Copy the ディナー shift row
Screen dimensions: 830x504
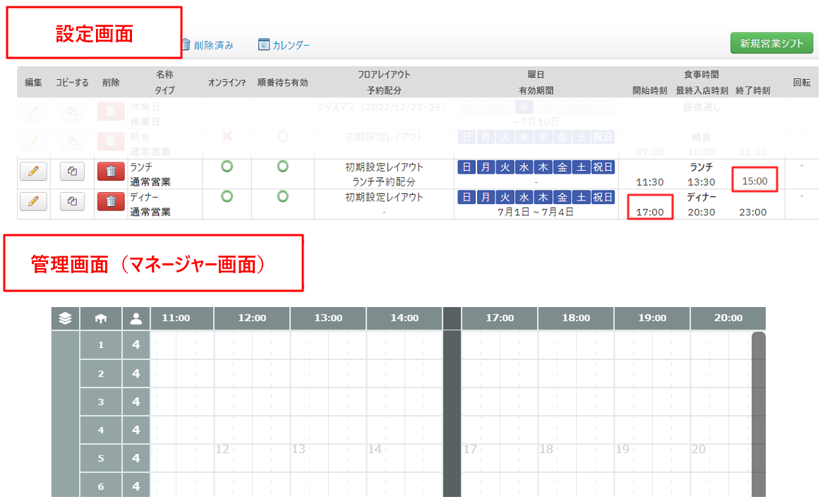click(x=71, y=201)
